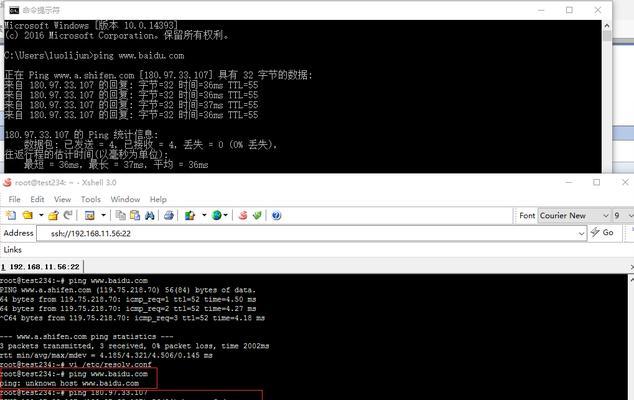Viewport: 634px width, 400px height.
Task: Open the Courier New font dropdown
Action: click(574, 216)
